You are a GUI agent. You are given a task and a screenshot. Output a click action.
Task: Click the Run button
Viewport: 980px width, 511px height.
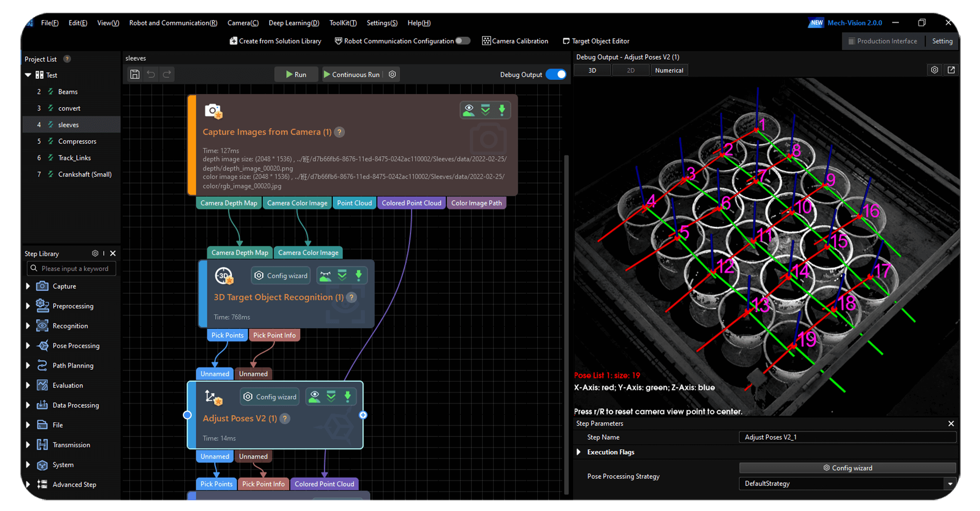pyautogui.click(x=295, y=75)
